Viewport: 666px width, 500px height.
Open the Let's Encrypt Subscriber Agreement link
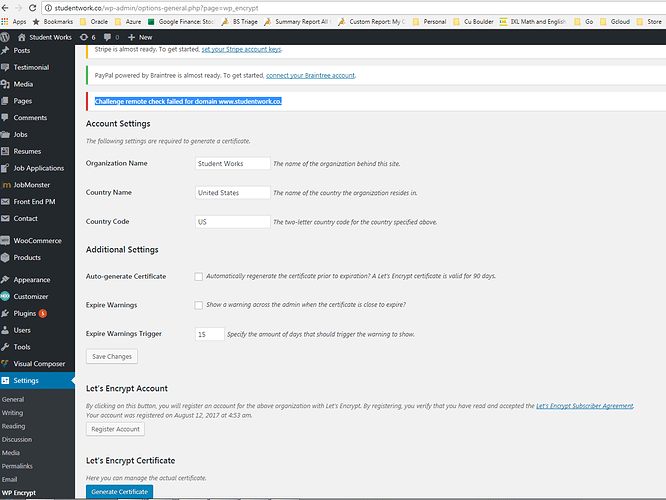pyautogui.click(x=584, y=406)
